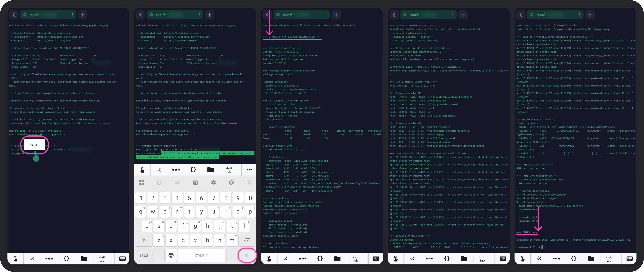
Task: Expand the three-dots overflow above the keyboard
Action: pyautogui.click(x=249, y=170)
